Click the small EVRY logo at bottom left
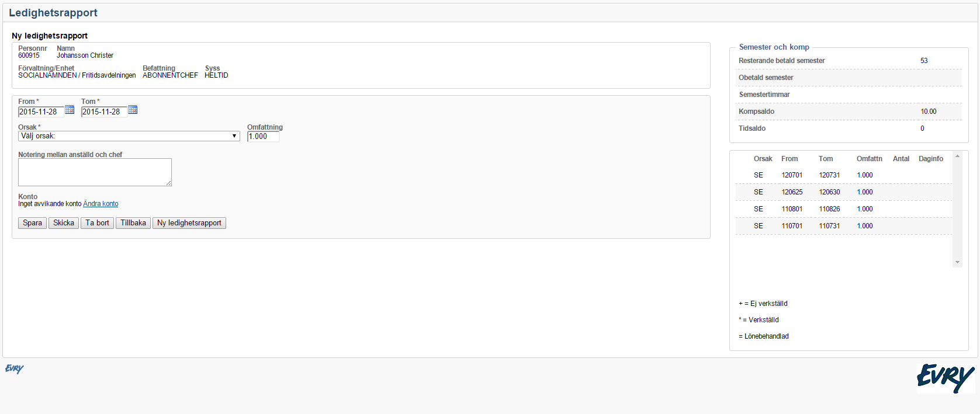Screen dimensions: 980x414 (14, 368)
